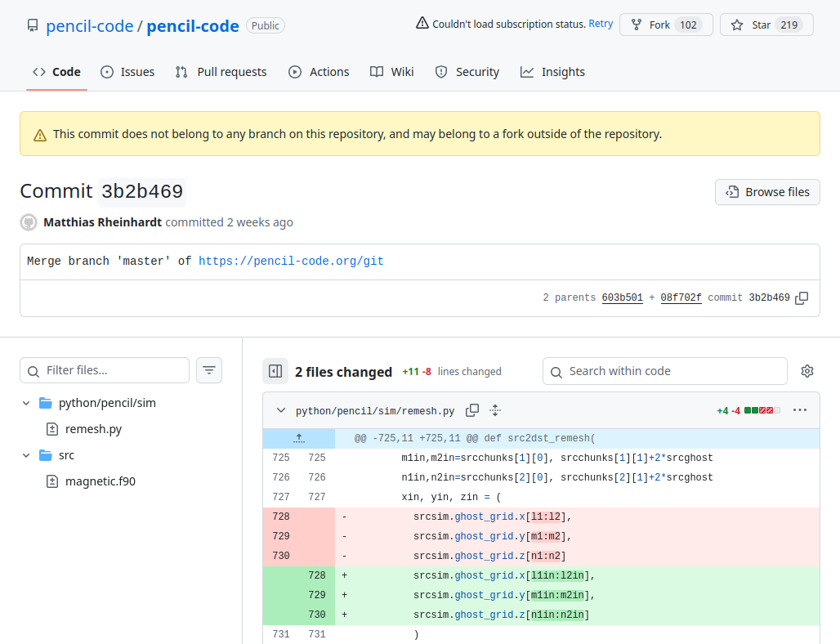Collapse the src folder
The image size is (840, 644).
26,455
